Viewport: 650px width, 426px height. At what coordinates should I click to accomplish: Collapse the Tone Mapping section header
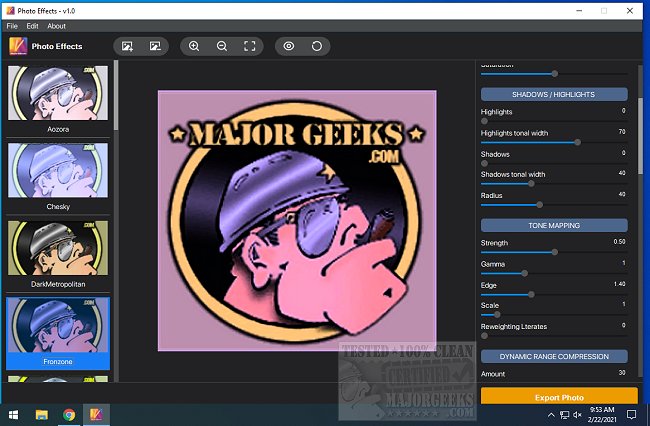[x=553, y=226]
